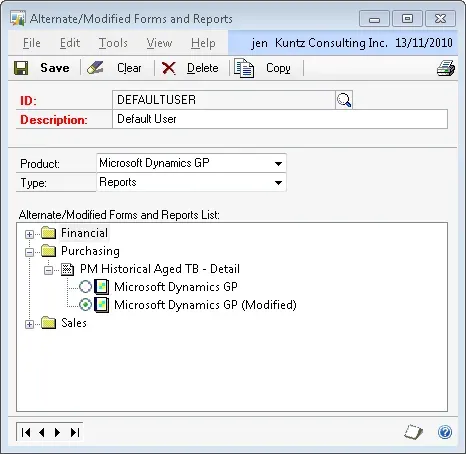Click the Product: label
The image size is (466, 454).
pos(40,164)
